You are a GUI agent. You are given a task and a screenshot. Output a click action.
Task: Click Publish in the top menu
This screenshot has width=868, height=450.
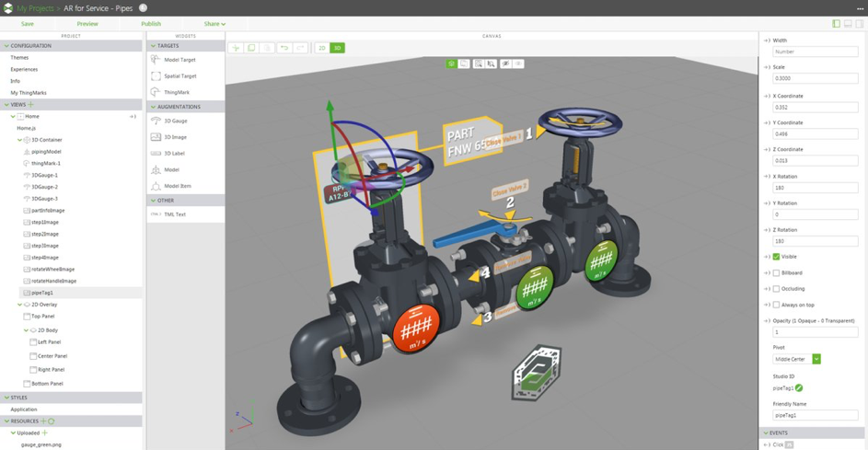[x=151, y=24]
